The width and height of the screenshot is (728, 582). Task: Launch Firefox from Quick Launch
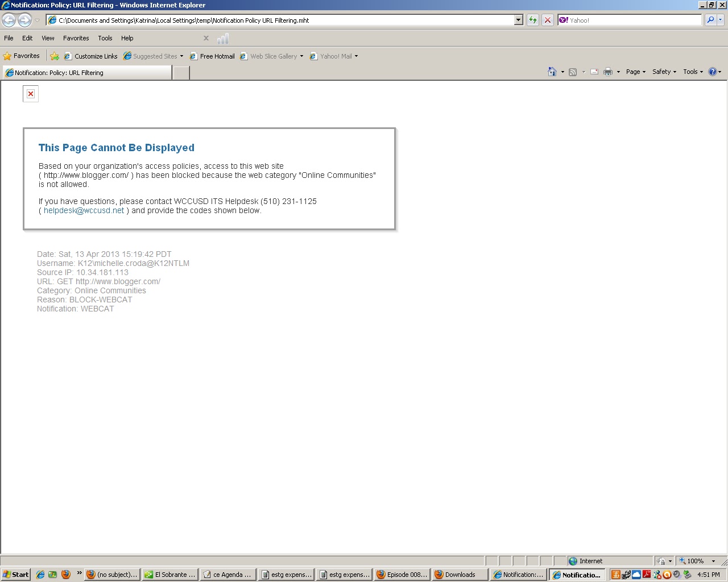pos(65,575)
